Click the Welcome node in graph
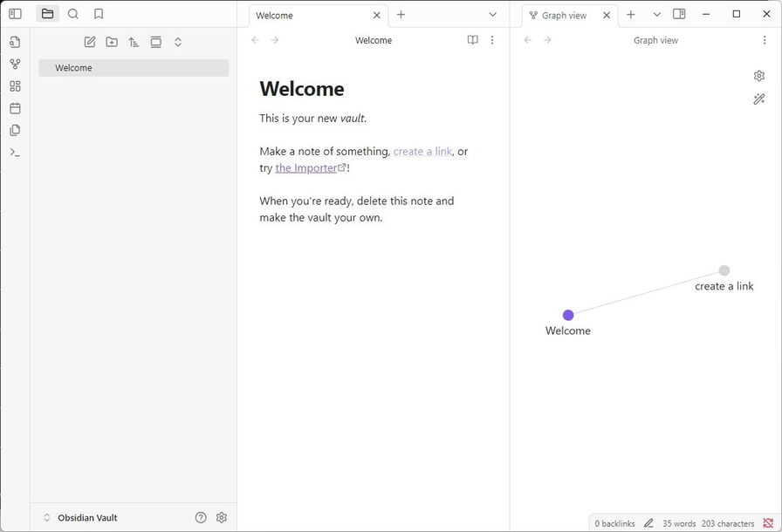Screen dimensions: 782x532 tap(568, 315)
